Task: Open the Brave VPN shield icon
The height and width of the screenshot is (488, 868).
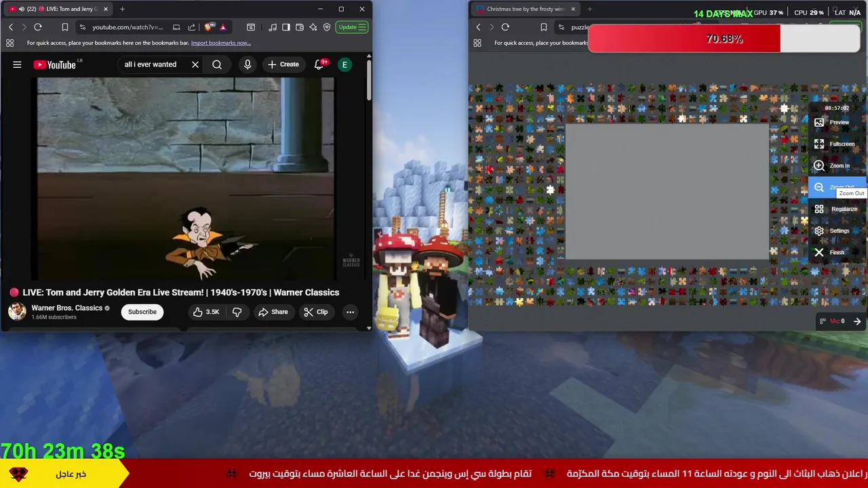Action: (327, 27)
